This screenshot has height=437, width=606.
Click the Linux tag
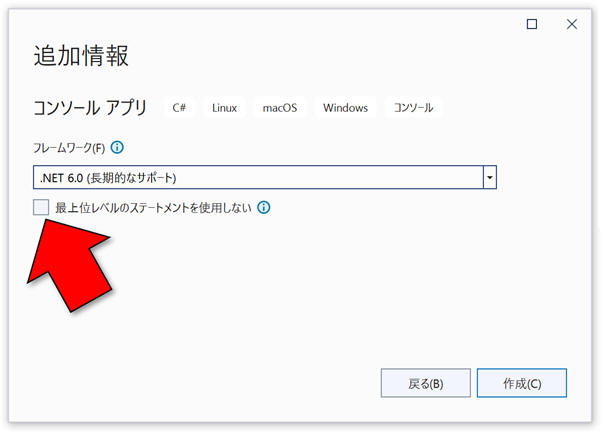224,107
